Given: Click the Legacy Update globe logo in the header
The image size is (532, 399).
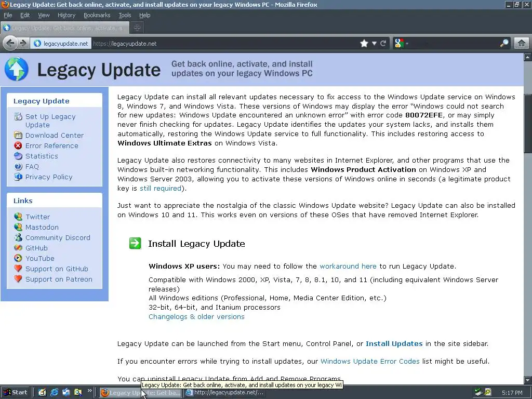Looking at the screenshot, I should [x=16, y=69].
